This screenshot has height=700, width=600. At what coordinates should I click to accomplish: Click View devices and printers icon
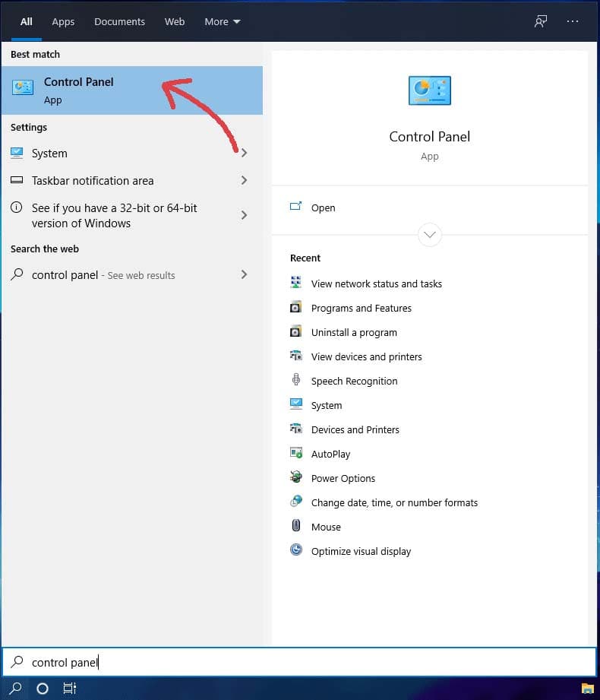(295, 356)
